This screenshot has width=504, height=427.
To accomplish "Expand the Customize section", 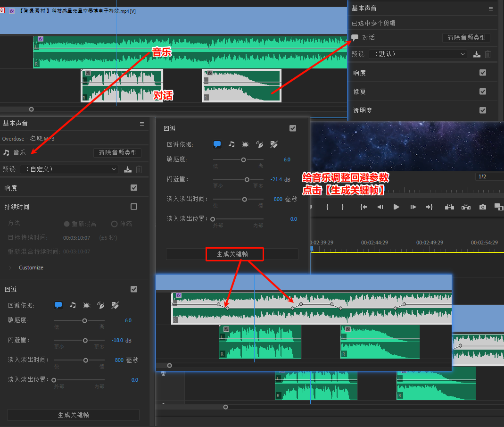I will (10, 268).
